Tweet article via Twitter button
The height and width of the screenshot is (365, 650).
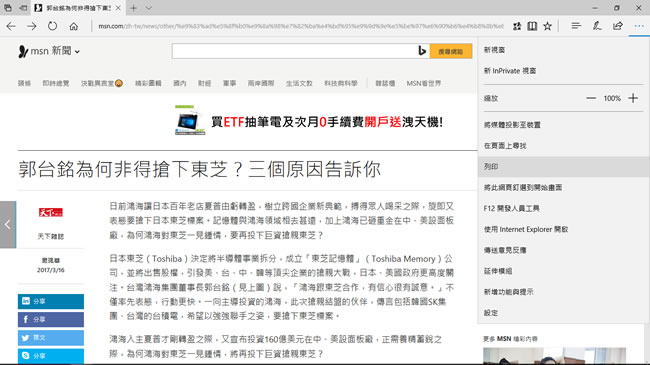click(x=51, y=338)
